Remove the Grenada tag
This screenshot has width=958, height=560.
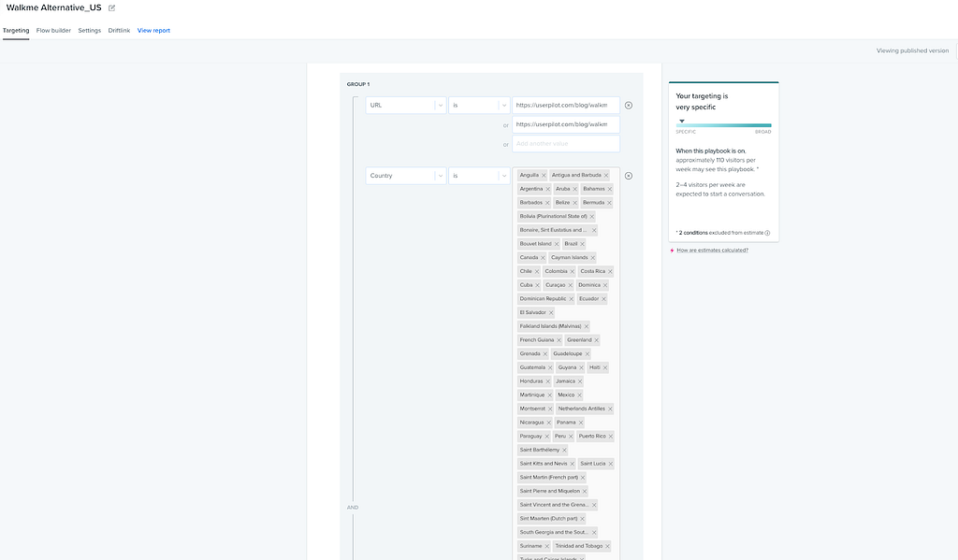click(545, 353)
